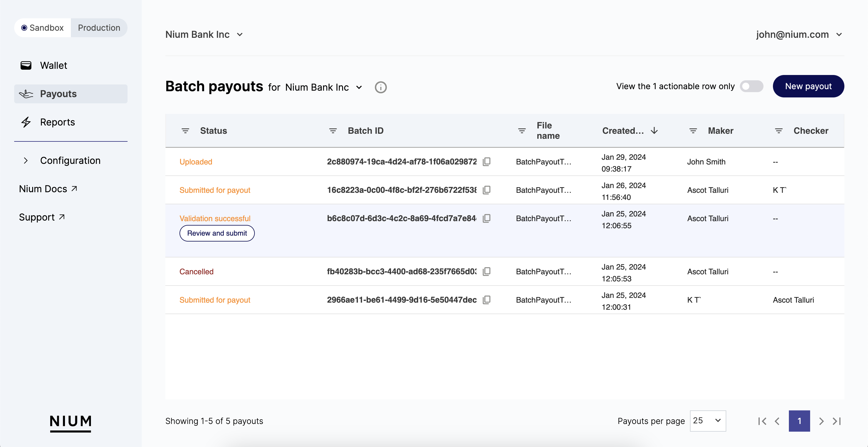Click the New payout button
The image size is (868, 447).
coord(808,86)
